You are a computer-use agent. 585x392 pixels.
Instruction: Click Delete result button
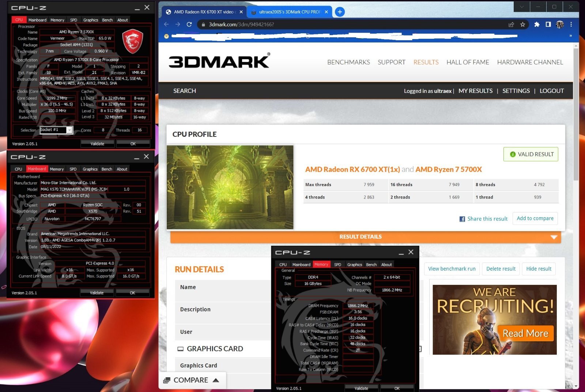coord(501,269)
